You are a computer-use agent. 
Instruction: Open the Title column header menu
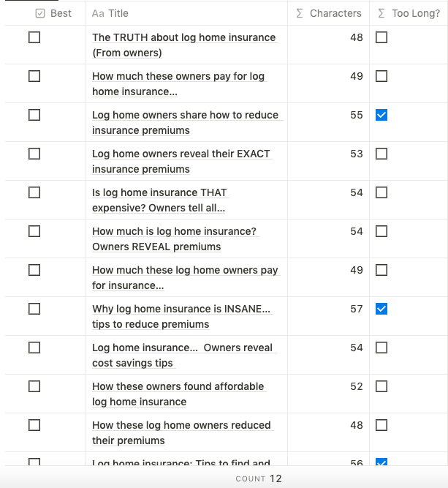pos(186,13)
